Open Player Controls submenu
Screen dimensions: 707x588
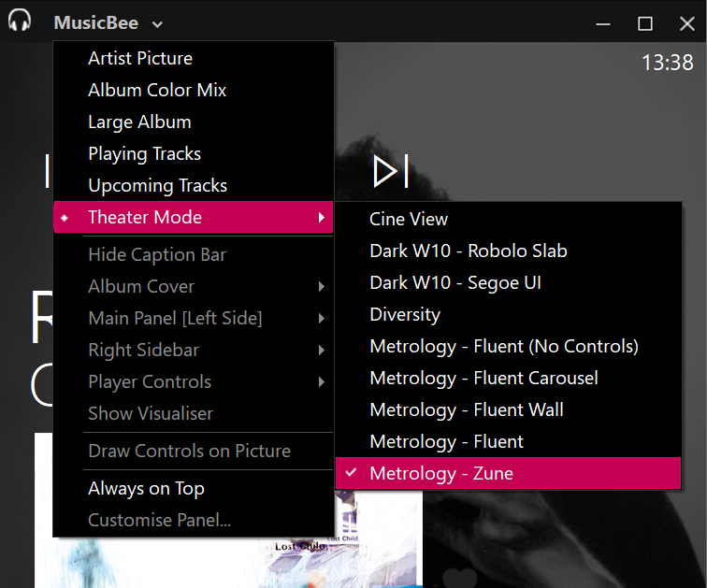click(194, 381)
